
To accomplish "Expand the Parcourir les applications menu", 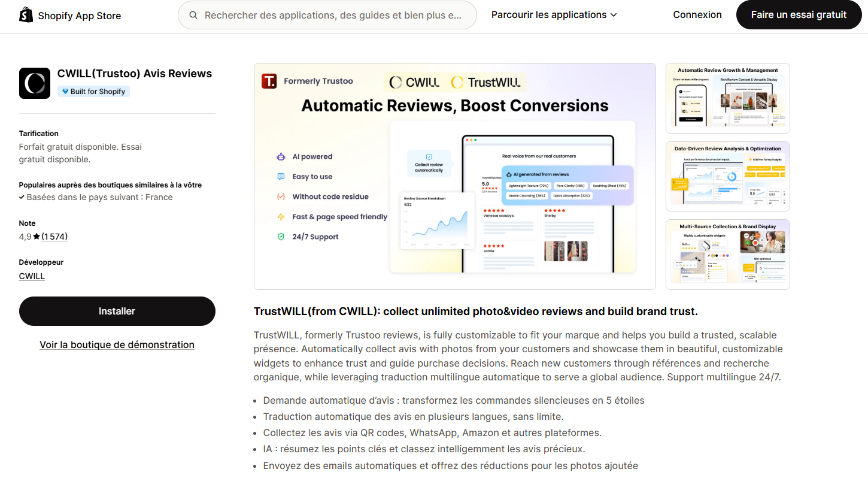I will point(554,15).
